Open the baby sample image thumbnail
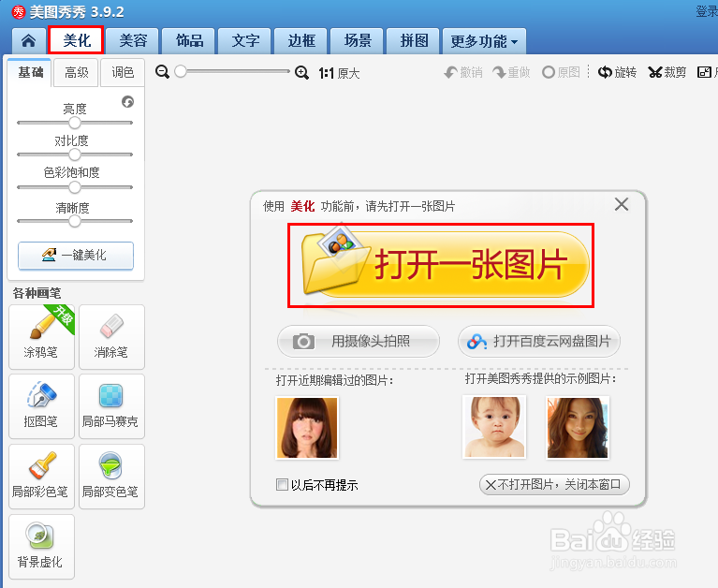This screenshot has height=588, width=718. (494, 428)
